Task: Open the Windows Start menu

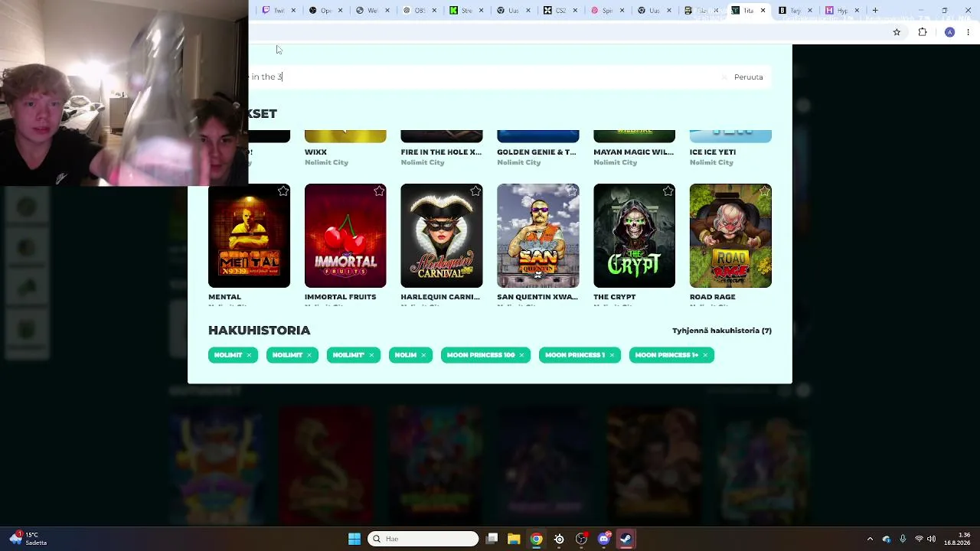Action: (x=354, y=539)
